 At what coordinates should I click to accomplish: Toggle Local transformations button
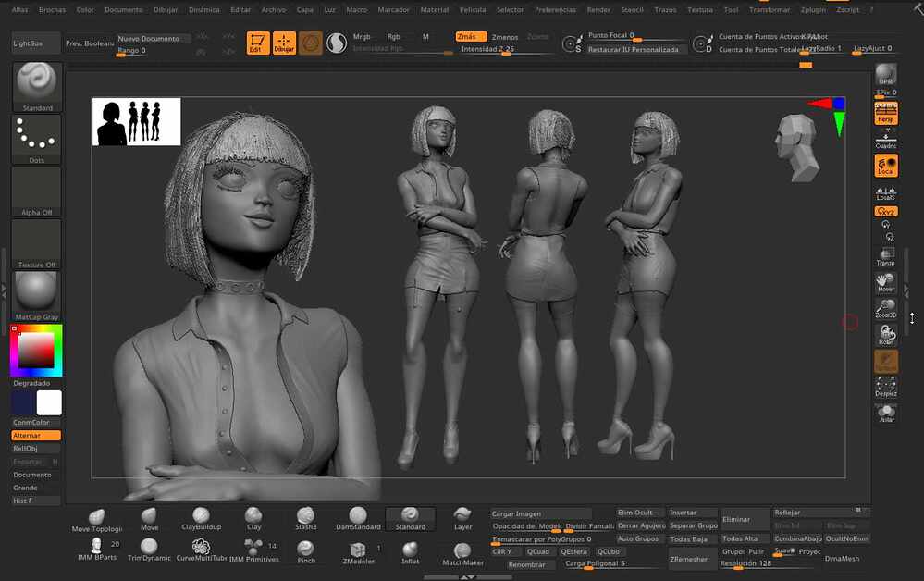[x=886, y=166]
